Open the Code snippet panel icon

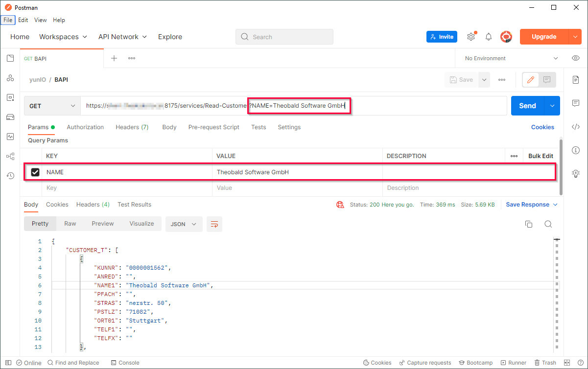point(576,127)
